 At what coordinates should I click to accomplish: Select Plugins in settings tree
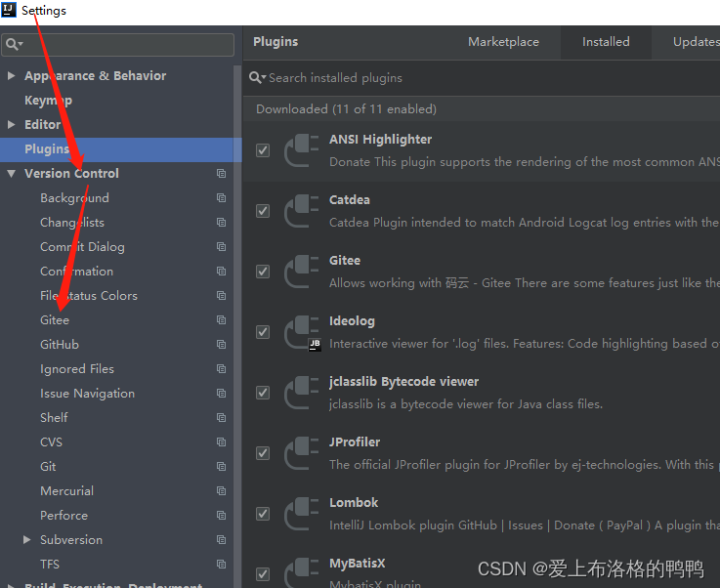pos(121,149)
